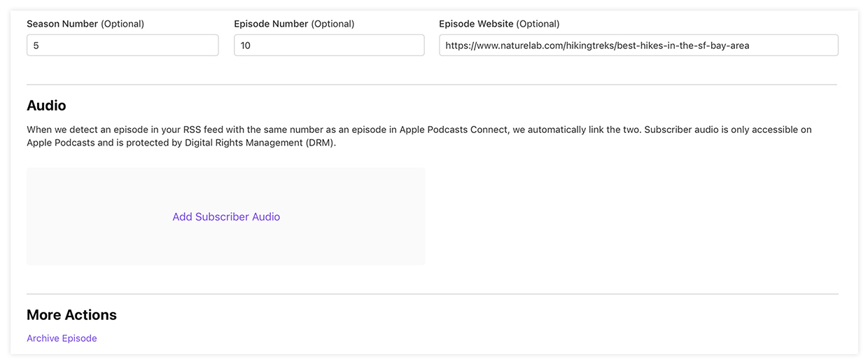The height and width of the screenshot is (364, 868).
Task: Click the Optional text beside Season Number
Action: tap(122, 24)
